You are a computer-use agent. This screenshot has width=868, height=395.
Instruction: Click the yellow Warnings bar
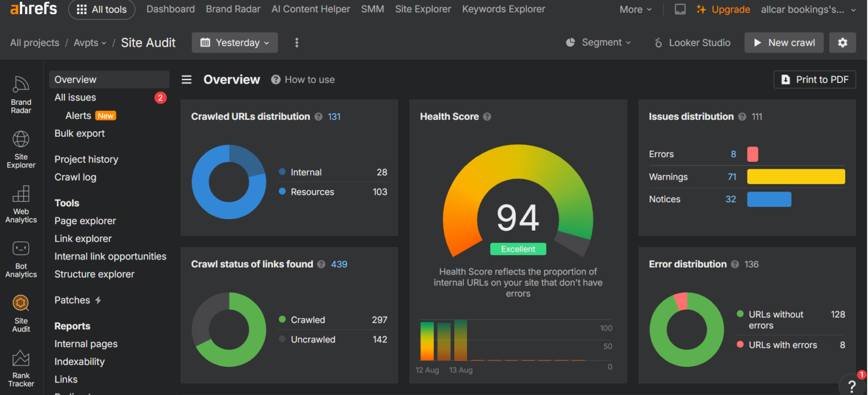click(x=796, y=176)
